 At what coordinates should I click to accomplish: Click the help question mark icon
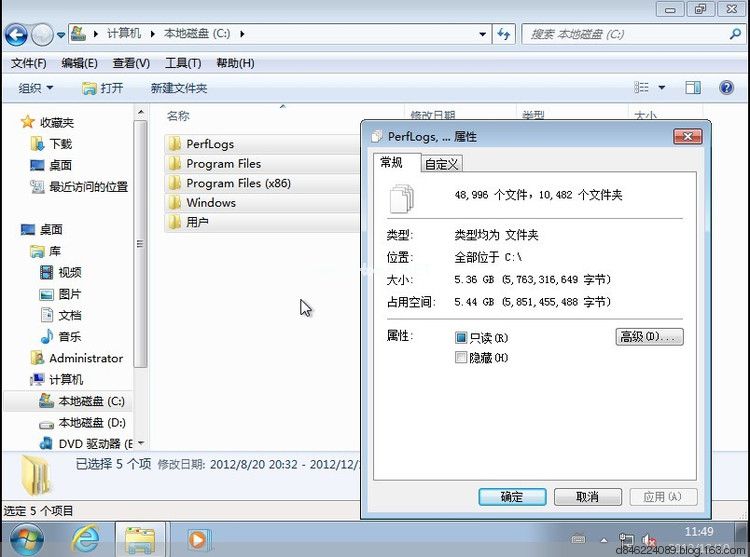(x=722, y=88)
